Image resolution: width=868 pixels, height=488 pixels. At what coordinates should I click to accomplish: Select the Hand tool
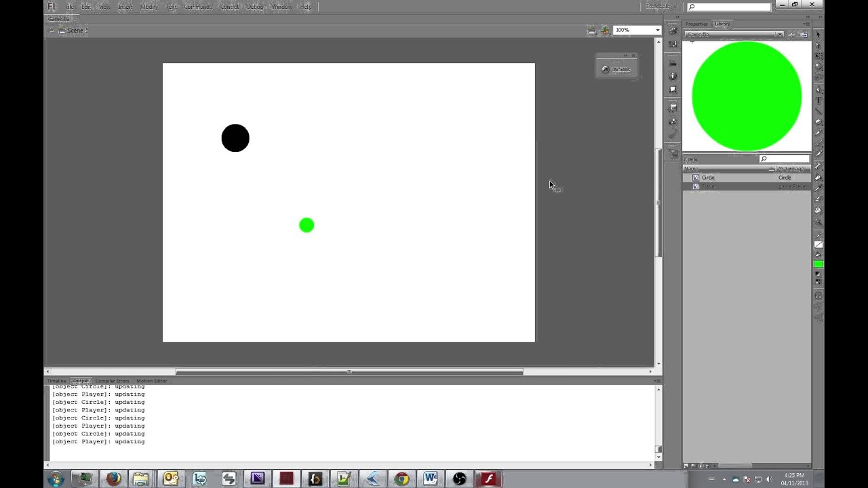click(818, 211)
